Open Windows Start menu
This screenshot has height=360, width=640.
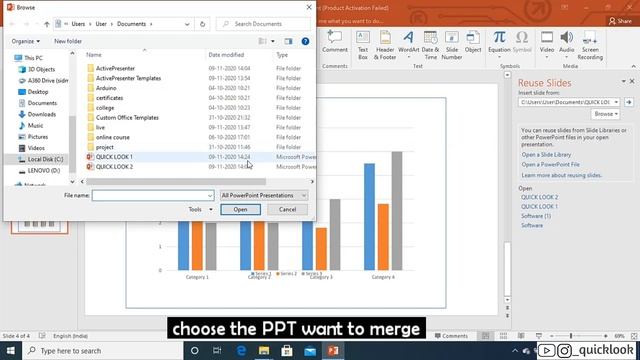11,351
